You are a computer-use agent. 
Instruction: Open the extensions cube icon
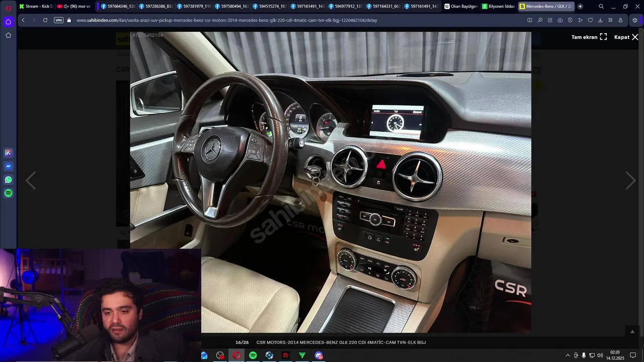634,20
